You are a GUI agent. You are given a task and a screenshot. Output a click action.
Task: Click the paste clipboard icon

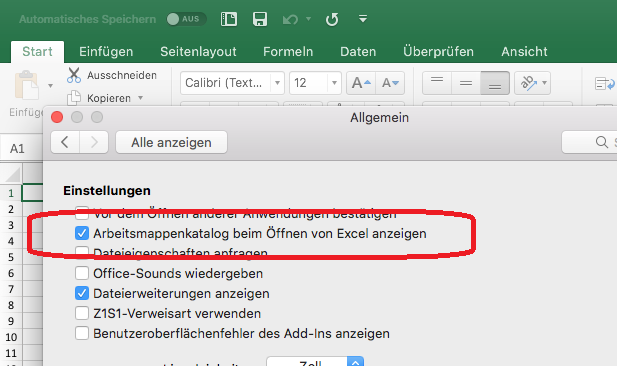[x=26, y=85]
